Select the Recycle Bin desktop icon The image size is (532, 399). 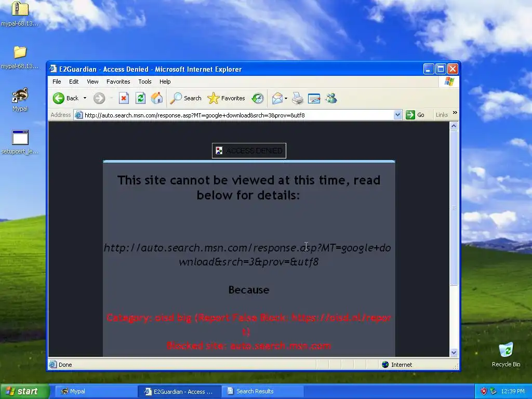[506, 354]
